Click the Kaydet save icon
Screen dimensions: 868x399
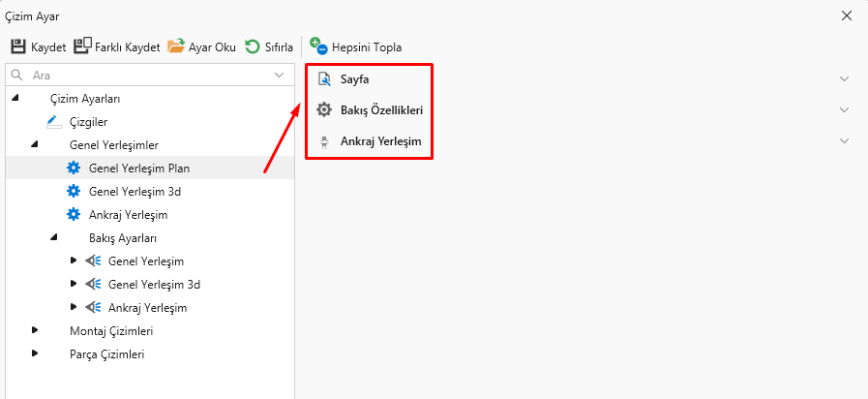pyautogui.click(x=18, y=46)
